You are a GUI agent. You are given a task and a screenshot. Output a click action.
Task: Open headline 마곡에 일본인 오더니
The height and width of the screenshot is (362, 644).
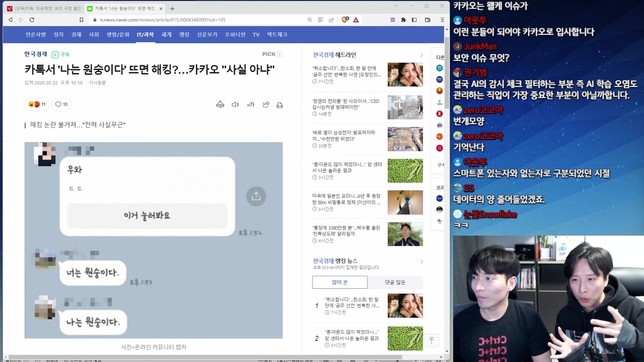(x=346, y=199)
